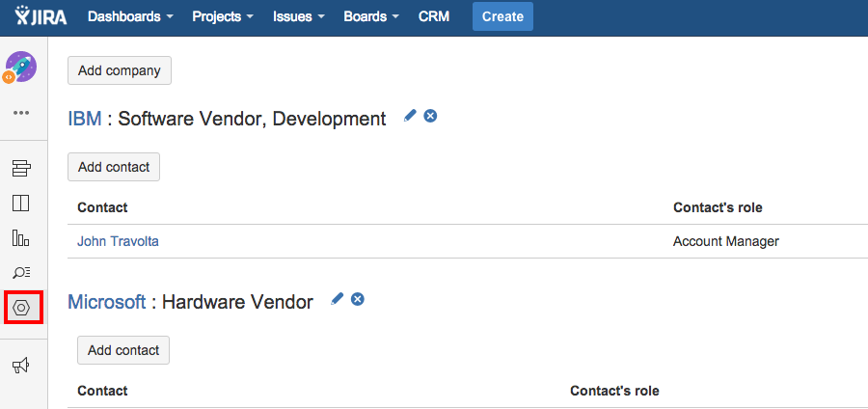Click the three-dots more options icon
Screen dimensions: 868x409
(x=21, y=113)
